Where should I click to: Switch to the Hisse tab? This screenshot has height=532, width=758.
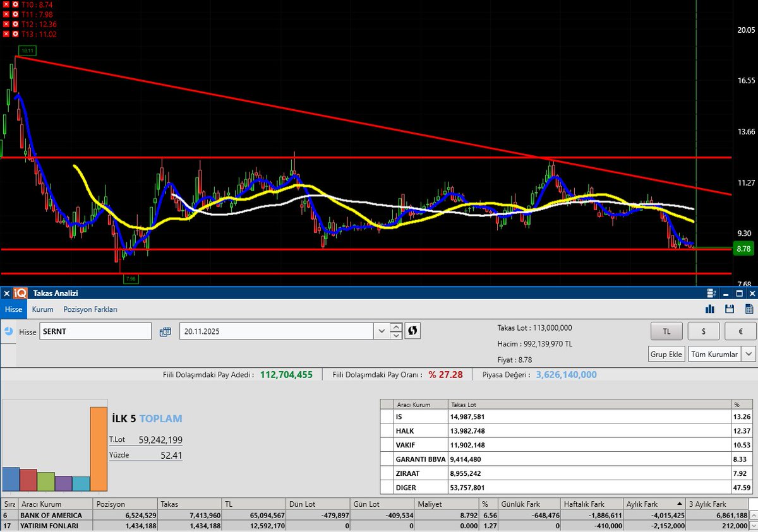[x=13, y=309]
